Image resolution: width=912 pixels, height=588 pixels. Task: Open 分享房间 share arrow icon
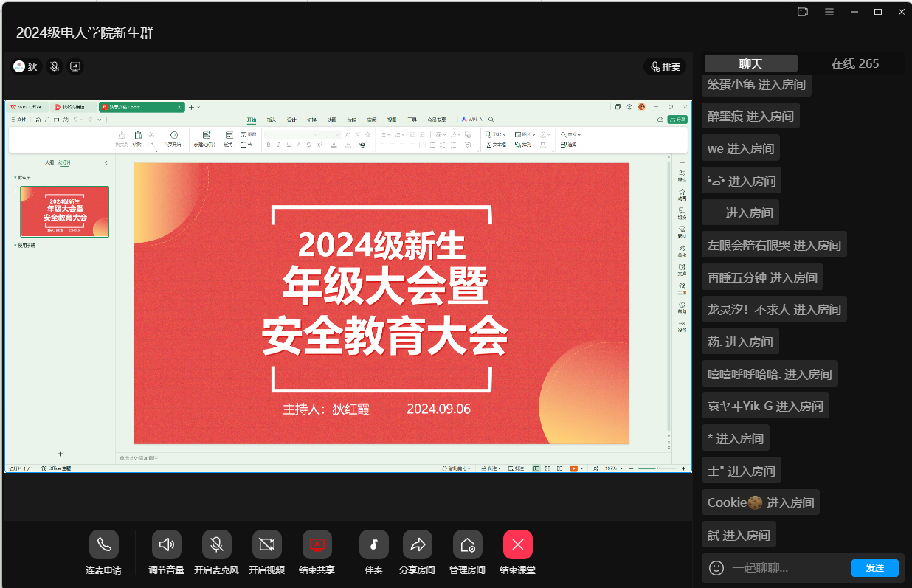pos(418,544)
